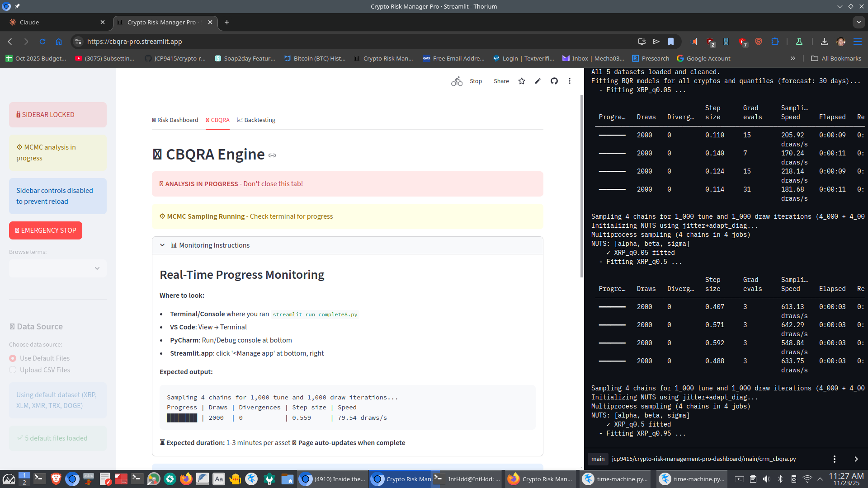Click the Share button
This screenshot has width=868, height=488.
pyautogui.click(x=501, y=81)
